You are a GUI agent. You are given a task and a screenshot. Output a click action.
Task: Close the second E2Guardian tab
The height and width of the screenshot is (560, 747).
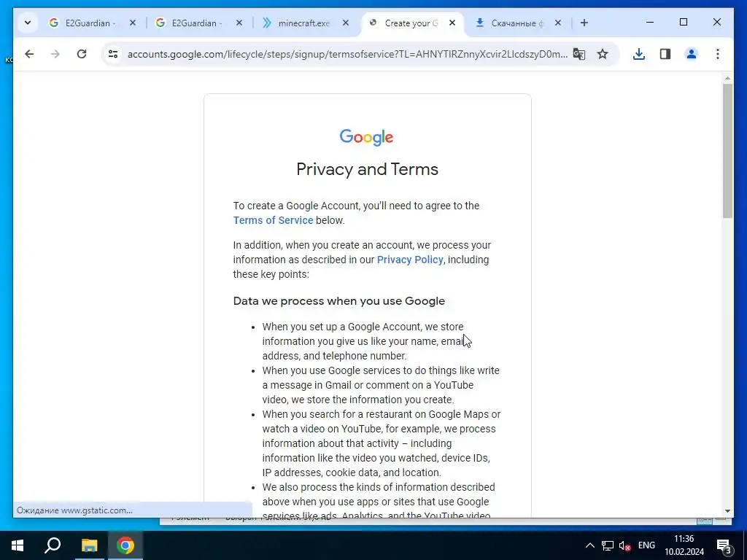point(239,23)
